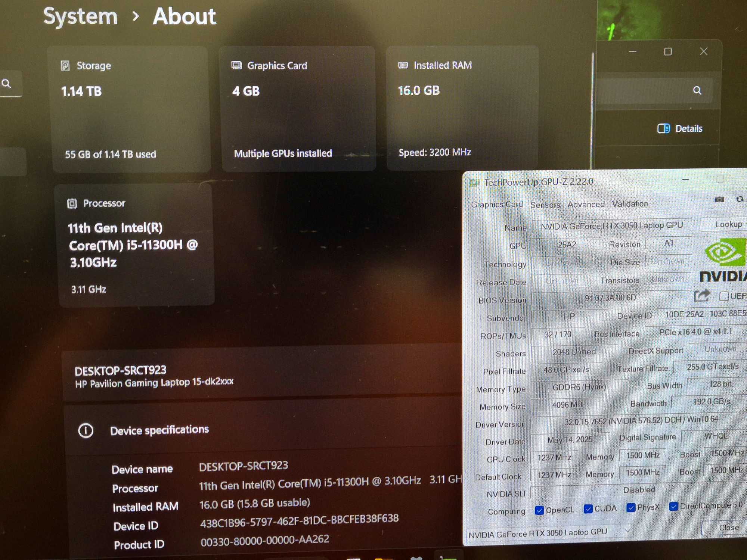The height and width of the screenshot is (560, 747).
Task: Click the Processor card icon
Action: pos(72,203)
